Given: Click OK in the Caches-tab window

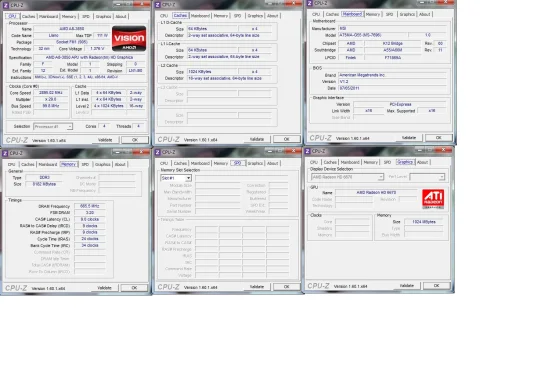Looking at the screenshot, I should 287,139.
